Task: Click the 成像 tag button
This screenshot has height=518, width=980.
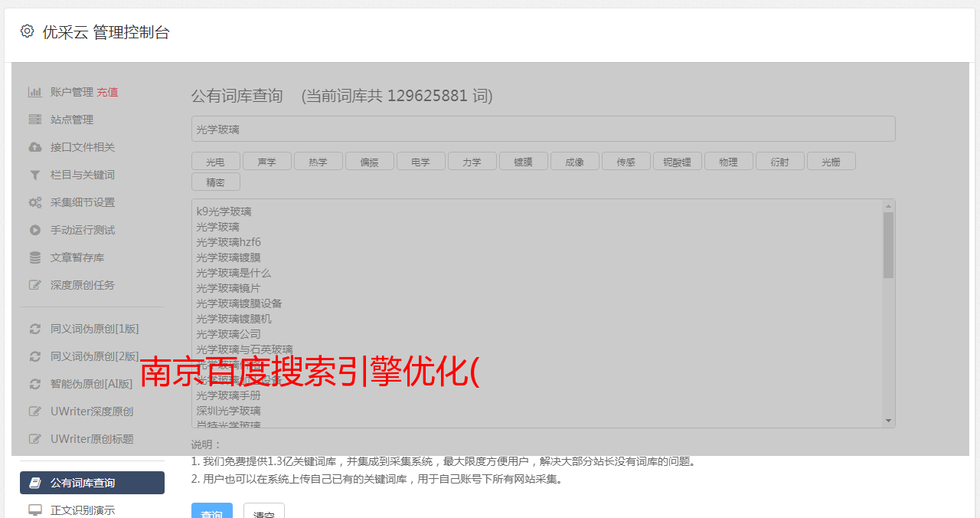Action: click(x=574, y=161)
